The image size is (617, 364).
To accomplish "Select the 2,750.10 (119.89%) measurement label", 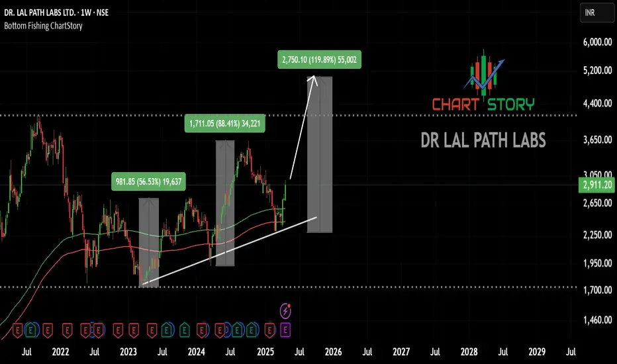I will 319,60.
